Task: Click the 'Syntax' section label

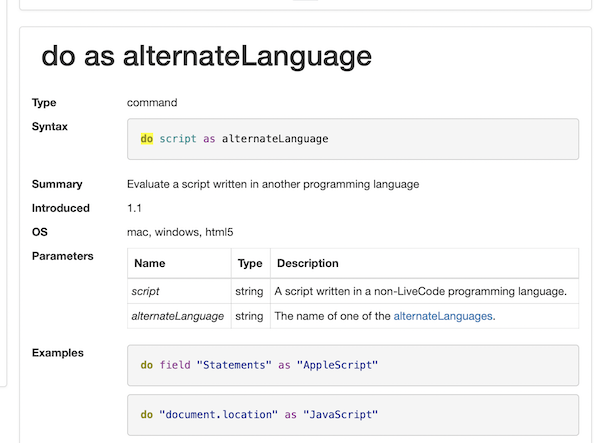Action: 50,127
